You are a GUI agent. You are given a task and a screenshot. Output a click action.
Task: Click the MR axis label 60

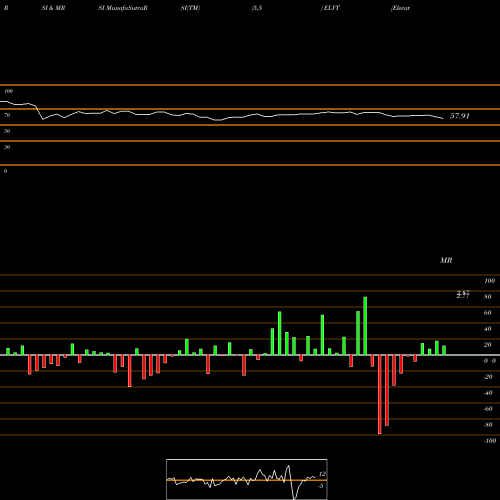click(488, 313)
